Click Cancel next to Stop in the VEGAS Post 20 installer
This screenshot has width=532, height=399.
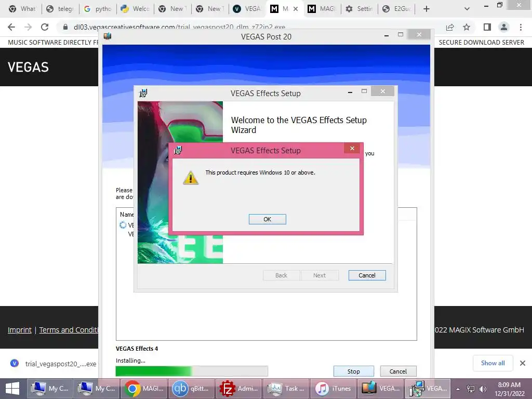pos(398,371)
